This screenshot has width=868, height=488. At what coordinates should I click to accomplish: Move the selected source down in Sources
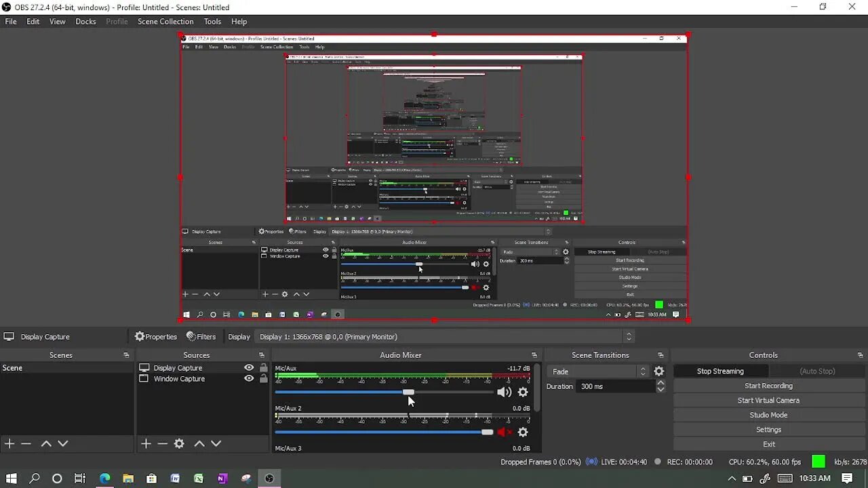[216, 444]
